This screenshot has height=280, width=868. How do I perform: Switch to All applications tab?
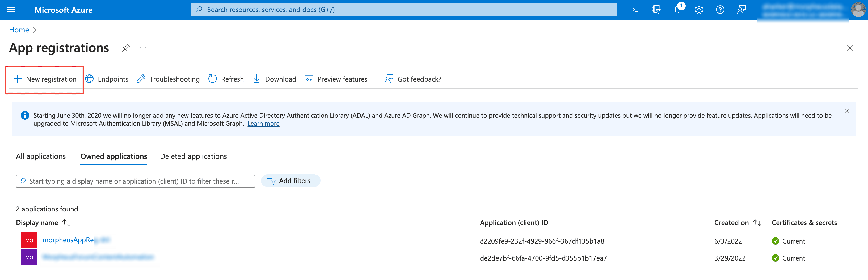pyautogui.click(x=41, y=156)
